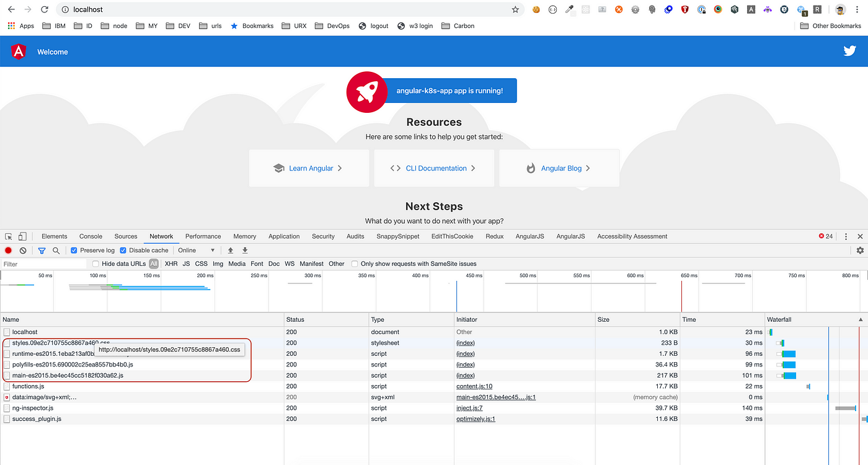Screen dimensions: 868x465
Task: Open the node bookmarks folder
Action: pyautogui.click(x=114, y=26)
